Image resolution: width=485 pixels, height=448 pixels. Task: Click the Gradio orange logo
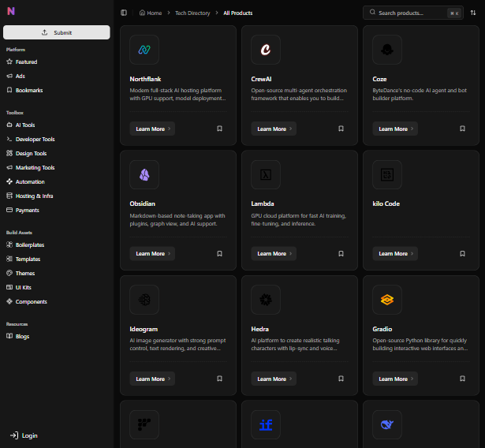click(387, 300)
